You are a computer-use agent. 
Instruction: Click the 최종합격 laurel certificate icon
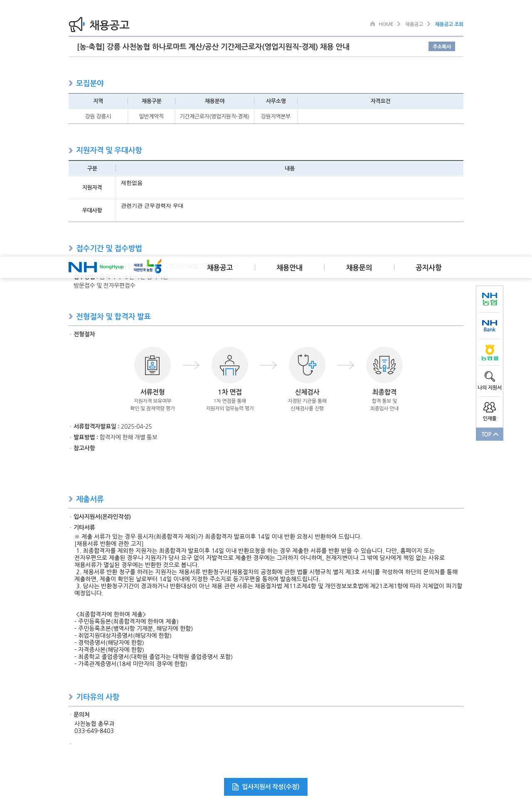[384, 365]
